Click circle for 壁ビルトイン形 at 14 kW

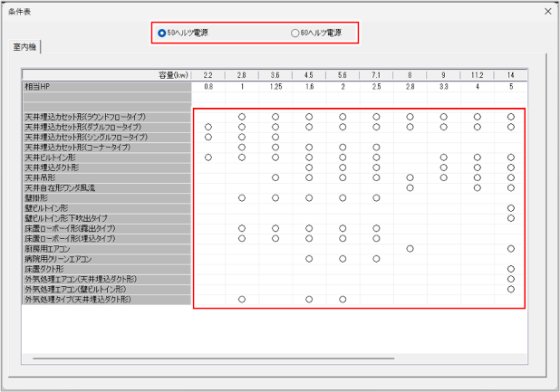click(x=511, y=208)
